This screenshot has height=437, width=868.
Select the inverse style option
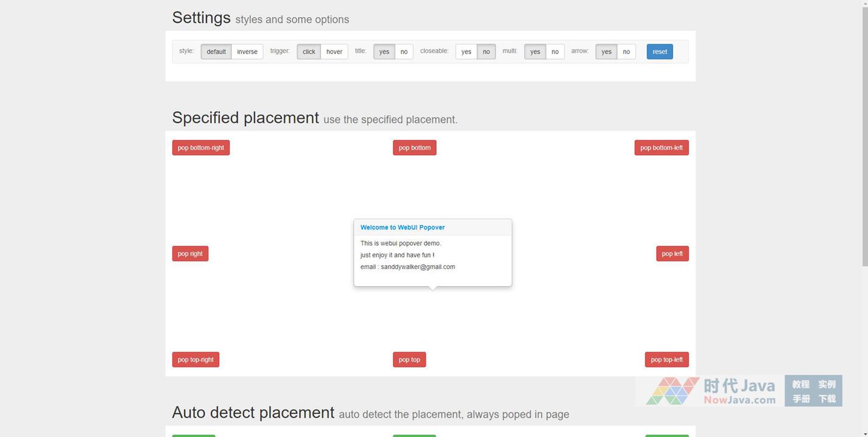247,52
